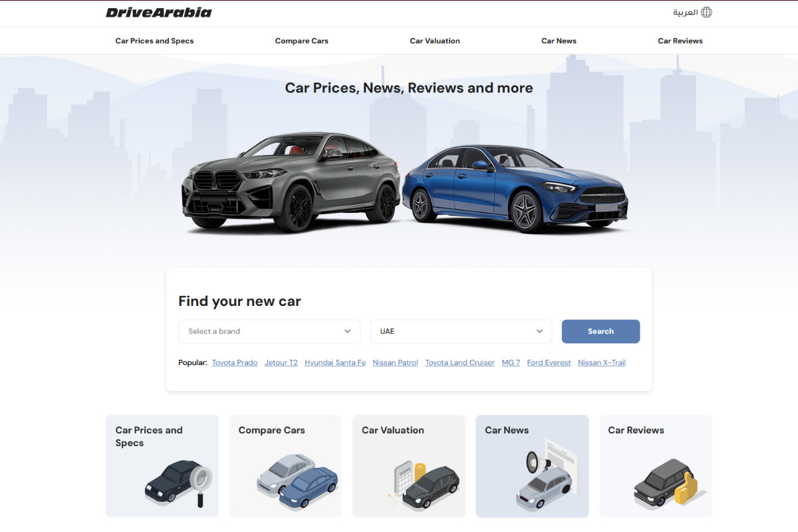Open the Toyota Prado popular link
The width and height of the screenshot is (798, 532).
[x=235, y=363]
